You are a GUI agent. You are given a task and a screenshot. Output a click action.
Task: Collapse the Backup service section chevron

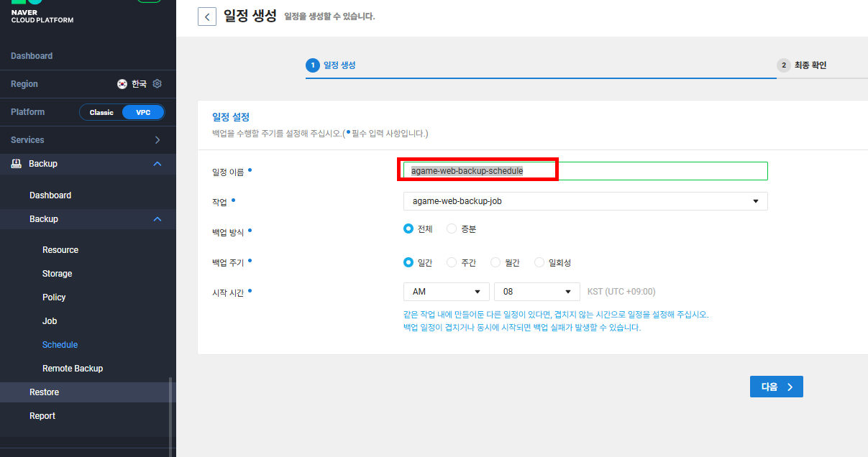[x=157, y=164]
